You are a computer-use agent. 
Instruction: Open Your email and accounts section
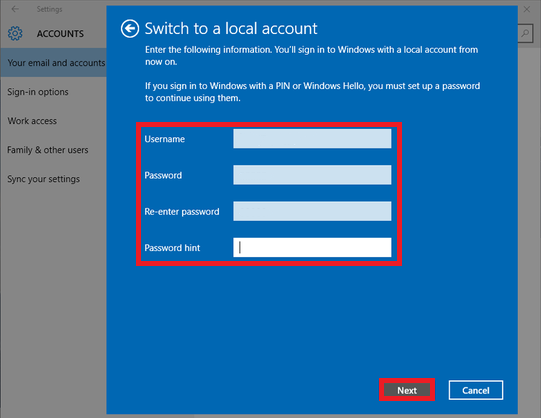click(x=53, y=63)
